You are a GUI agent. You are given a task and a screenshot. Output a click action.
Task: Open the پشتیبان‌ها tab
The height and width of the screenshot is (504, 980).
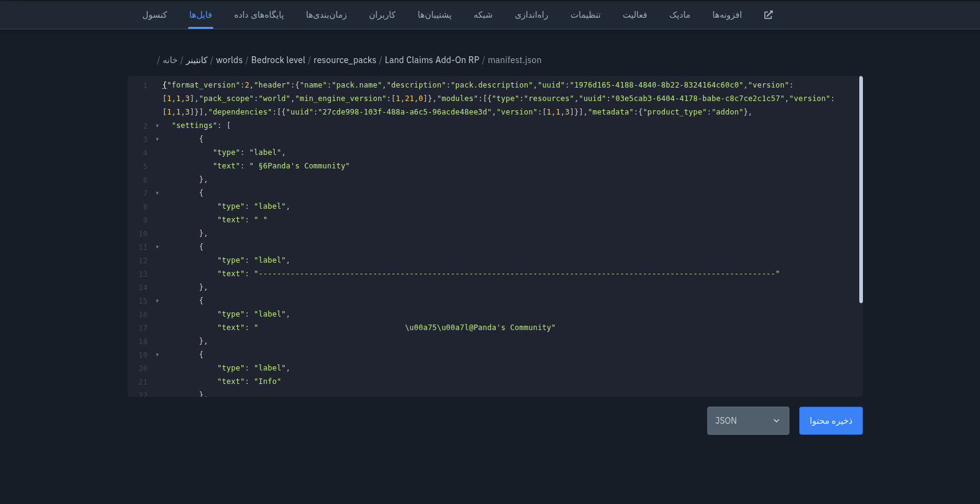435,15
